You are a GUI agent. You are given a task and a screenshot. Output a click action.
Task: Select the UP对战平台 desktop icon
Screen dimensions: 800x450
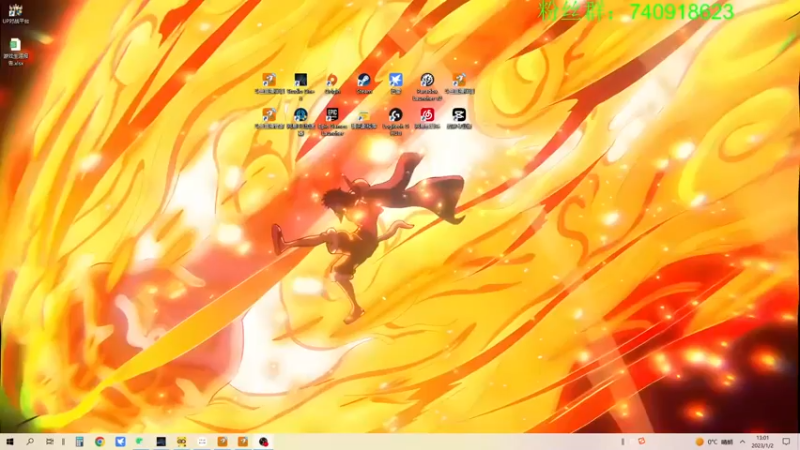click(15, 14)
